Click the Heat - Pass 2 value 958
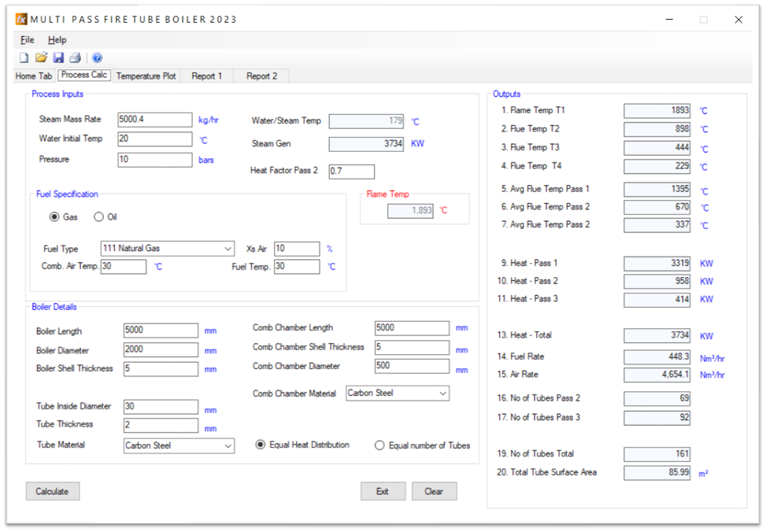This screenshot has width=766, height=532. [x=657, y=282]
